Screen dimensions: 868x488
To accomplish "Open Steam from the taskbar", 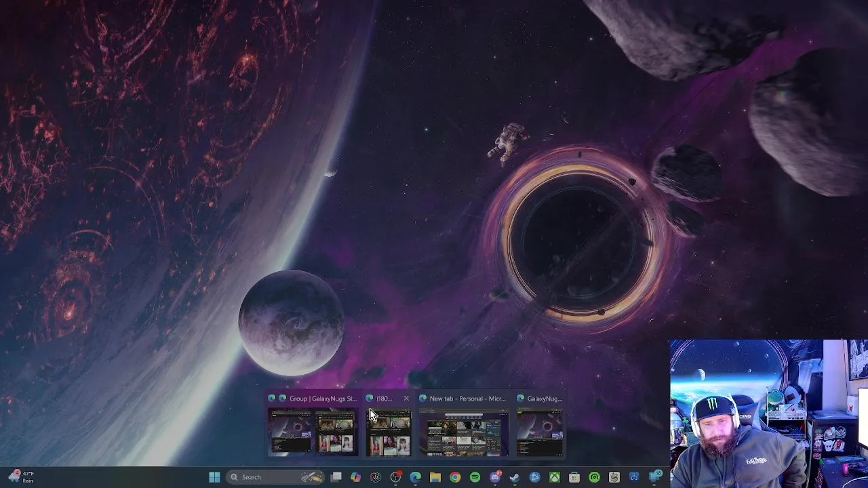I will 515,477.
